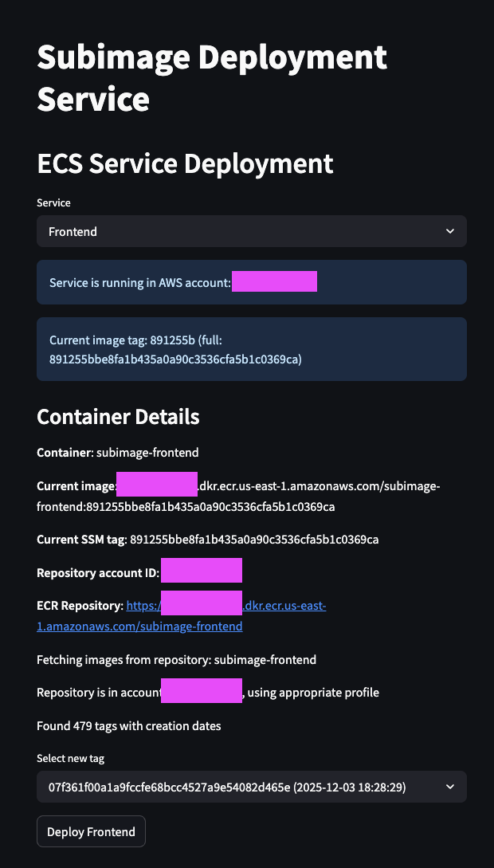494x868 pixels.
Task: Click the Current SSM tag value
Action: 253,540
